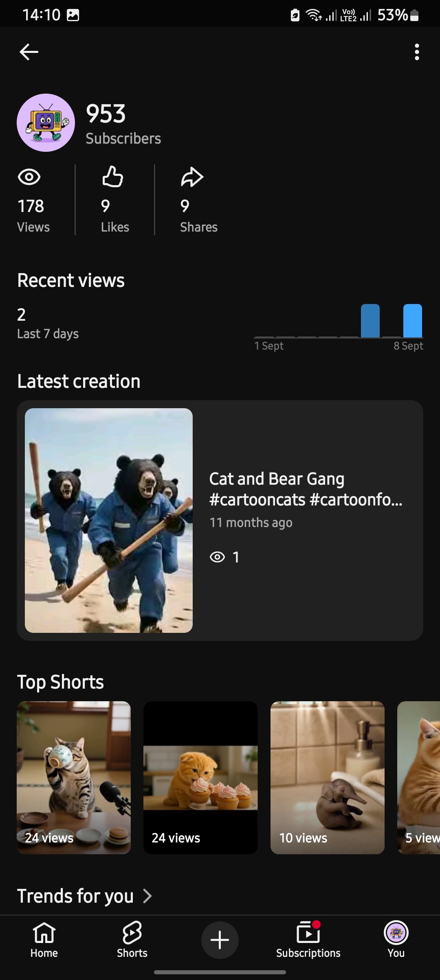
Task: Tap the eye icon on latest creation
Action: click(217, 557)
